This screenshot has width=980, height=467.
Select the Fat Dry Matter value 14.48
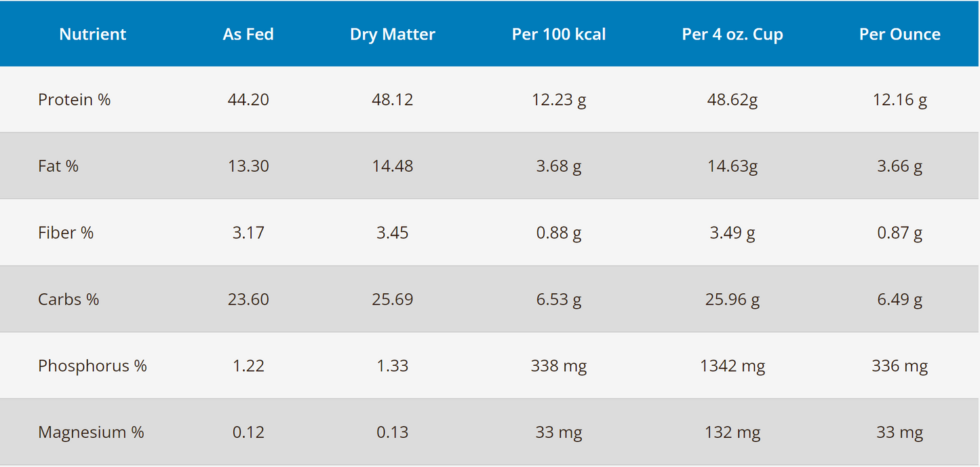392,166
